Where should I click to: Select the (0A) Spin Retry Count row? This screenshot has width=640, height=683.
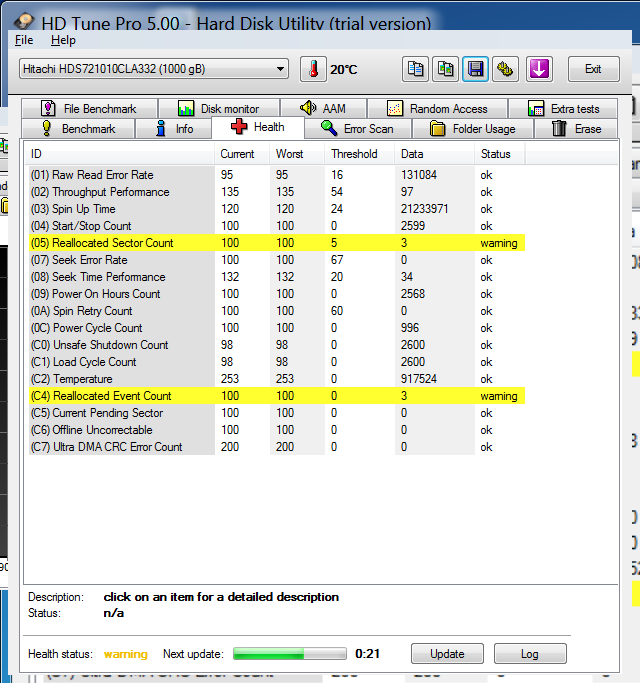(x=277, y=311)
